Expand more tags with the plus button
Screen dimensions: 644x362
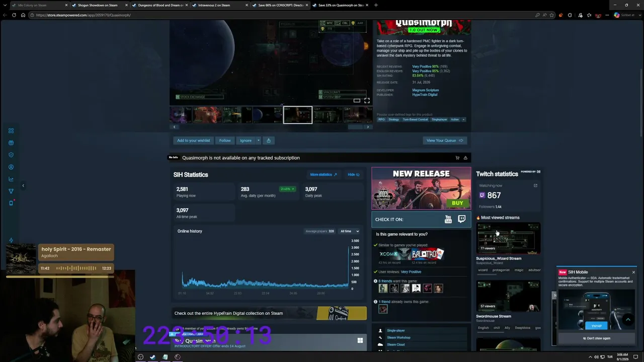[463, 120]
